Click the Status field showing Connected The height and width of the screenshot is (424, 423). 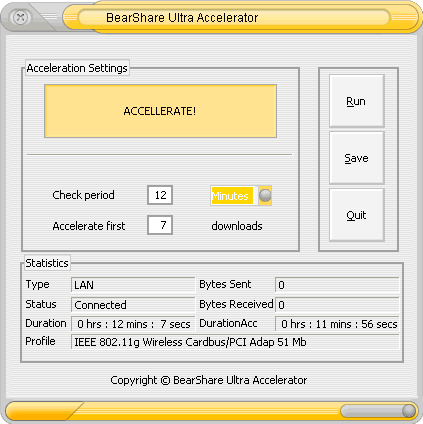(133, 305)
